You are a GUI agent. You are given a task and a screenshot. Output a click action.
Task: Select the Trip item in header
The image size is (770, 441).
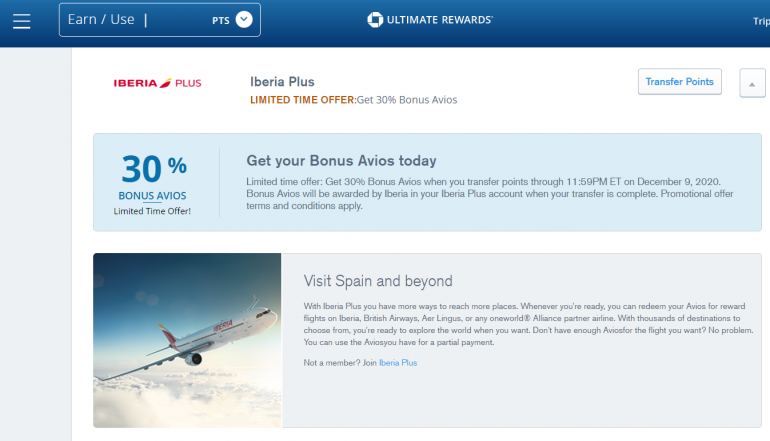pyautogui.click(x=761, y=21)
